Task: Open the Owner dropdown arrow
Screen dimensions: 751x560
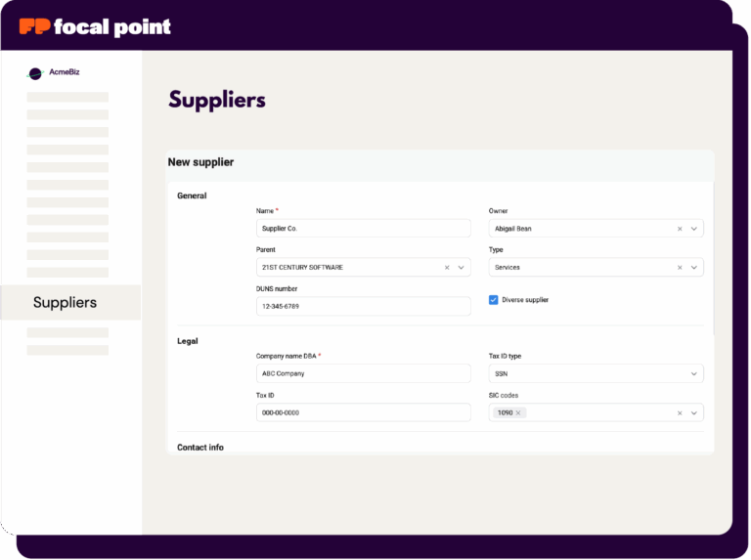Action: (694, 229)
